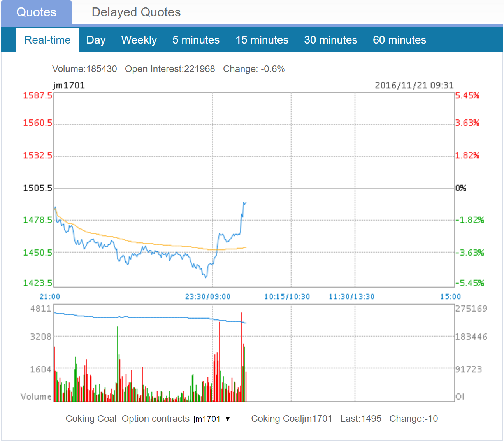Switch to the Day chart view

click(x=96, y=40)
